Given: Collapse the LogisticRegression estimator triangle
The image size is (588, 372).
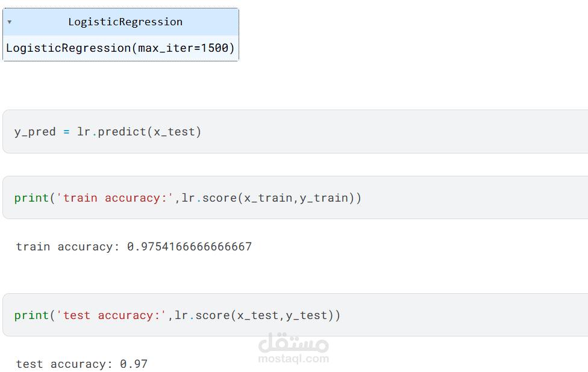Looking at the screenshot, I should (10, 22).
